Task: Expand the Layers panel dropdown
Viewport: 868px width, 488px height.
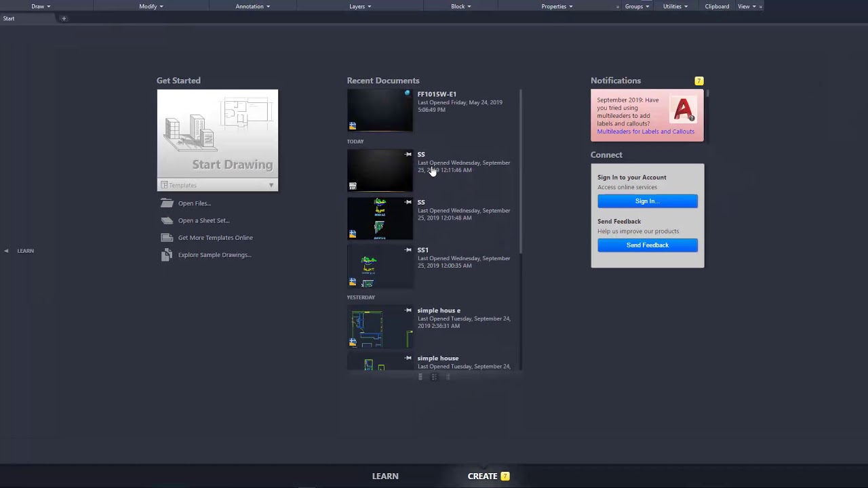Action: pos(360,6)
